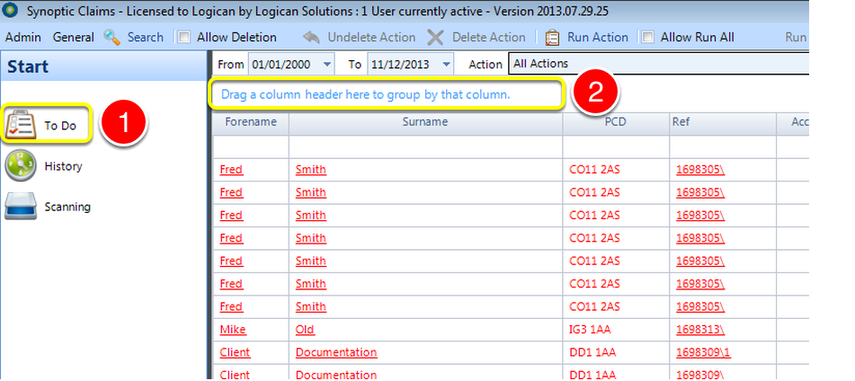Viewport: 855px width, 381px height.
Task: Open the Mike forename link
Action: (233, 330)
